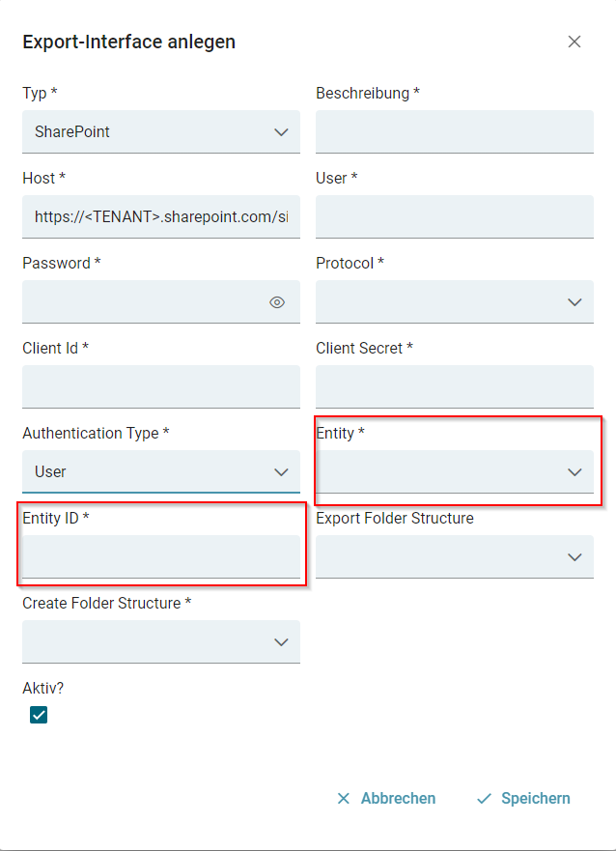The width and height of the screenshot is (616, 851).
Task: Click the Client Secret field
Action: click(455, 386)
